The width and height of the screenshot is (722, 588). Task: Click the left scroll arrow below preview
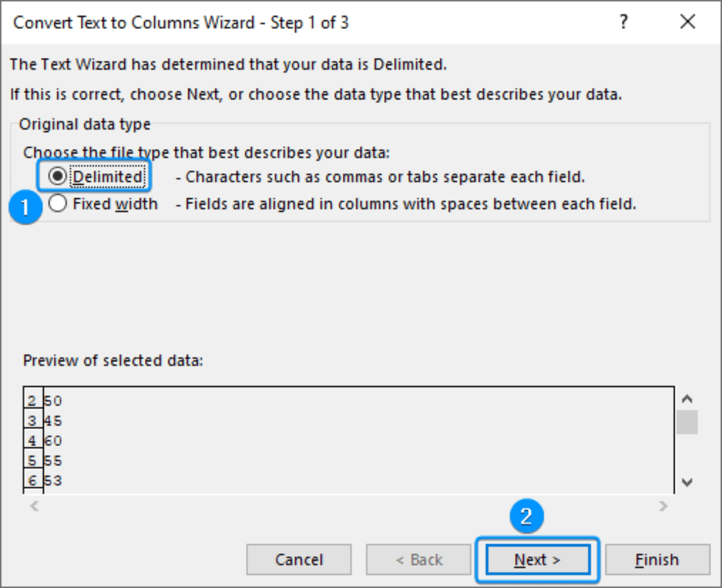pyautogui.click(x=33, y=506)
